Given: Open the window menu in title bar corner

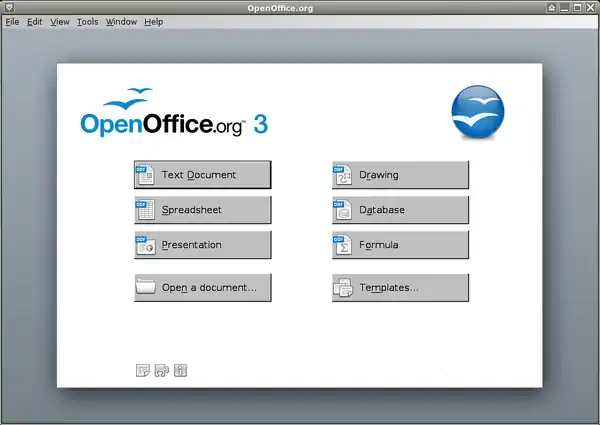Looking at the screenshot, I should pyautogui.click(x=8, y=7).
